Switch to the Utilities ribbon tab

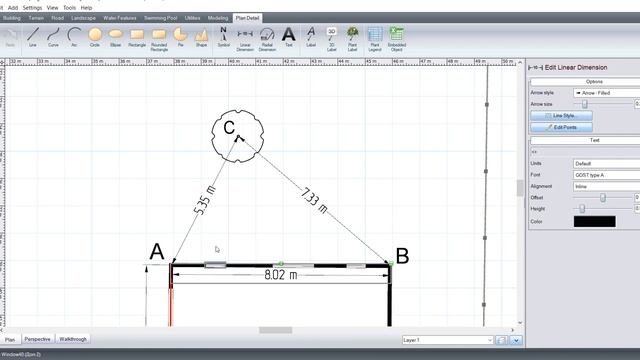tap(192, 18)
